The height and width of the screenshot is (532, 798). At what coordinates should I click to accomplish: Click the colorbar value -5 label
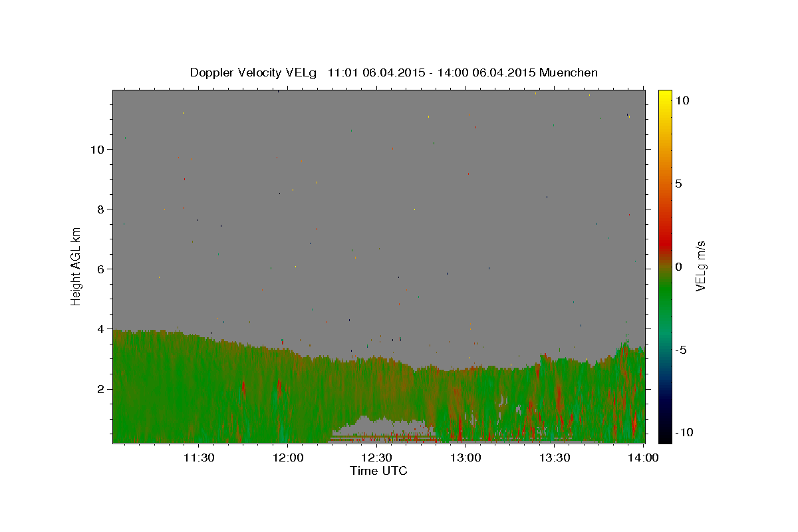tap(681, 350)
